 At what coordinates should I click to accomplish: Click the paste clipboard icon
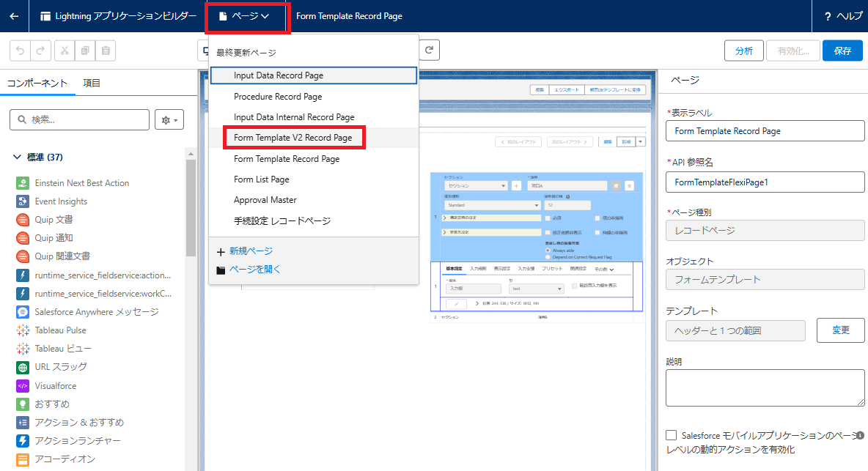[106, 51]
